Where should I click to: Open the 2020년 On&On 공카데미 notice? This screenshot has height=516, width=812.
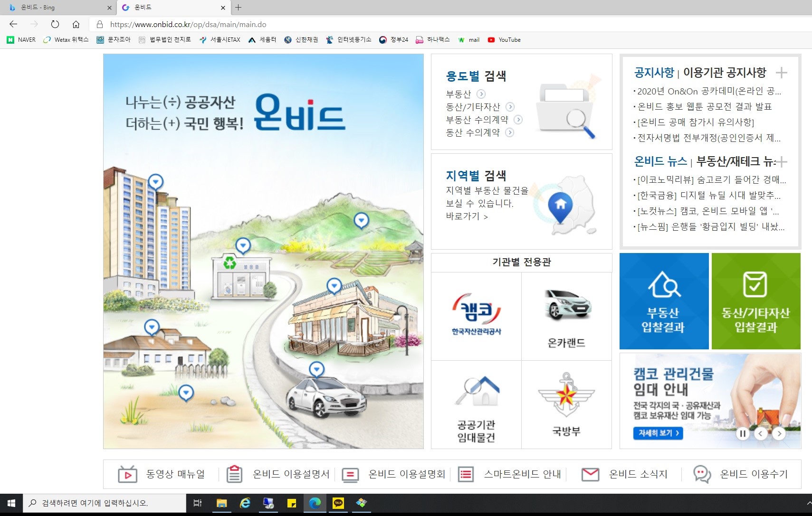coord(709,91)
